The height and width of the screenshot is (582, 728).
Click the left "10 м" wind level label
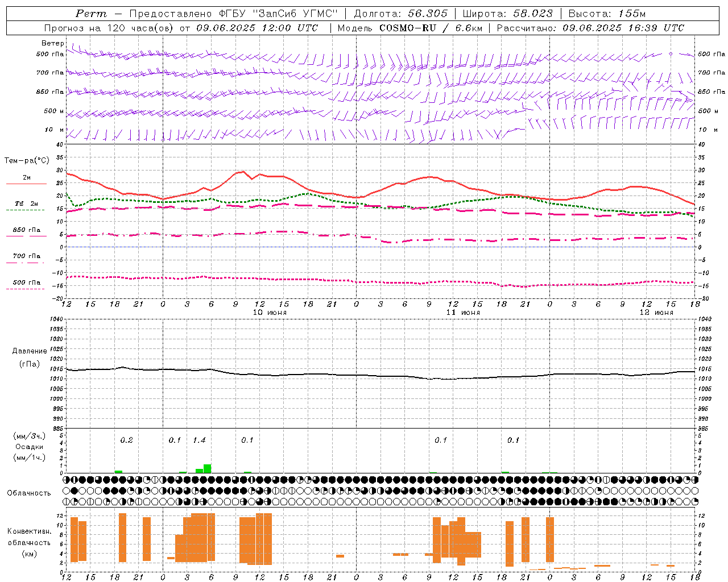tap(54, 130)
